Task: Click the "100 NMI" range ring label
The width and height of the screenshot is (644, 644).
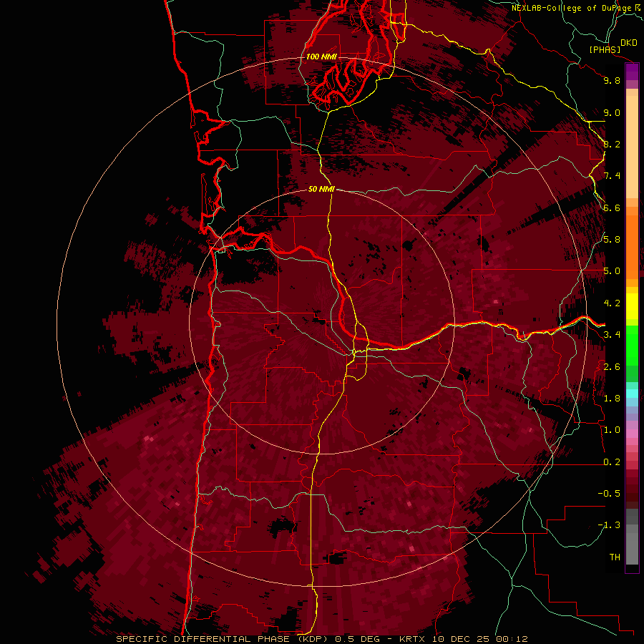Action: pyautogui.click(x=321, y=57)
